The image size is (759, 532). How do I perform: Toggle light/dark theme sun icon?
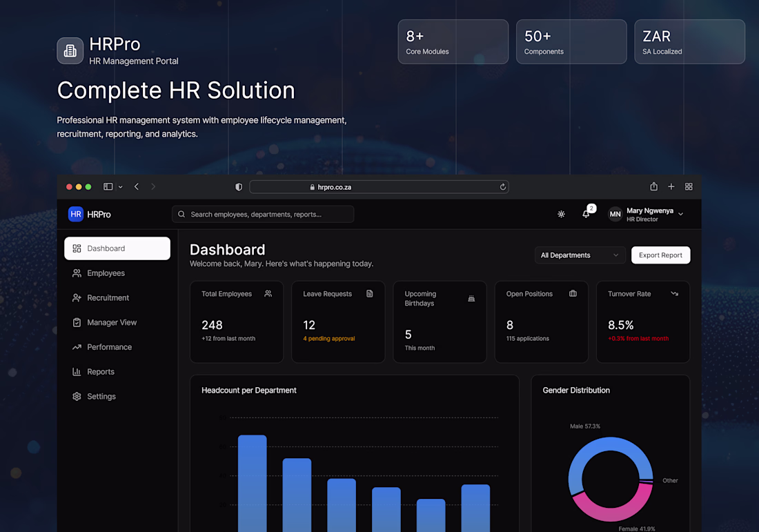561,214
